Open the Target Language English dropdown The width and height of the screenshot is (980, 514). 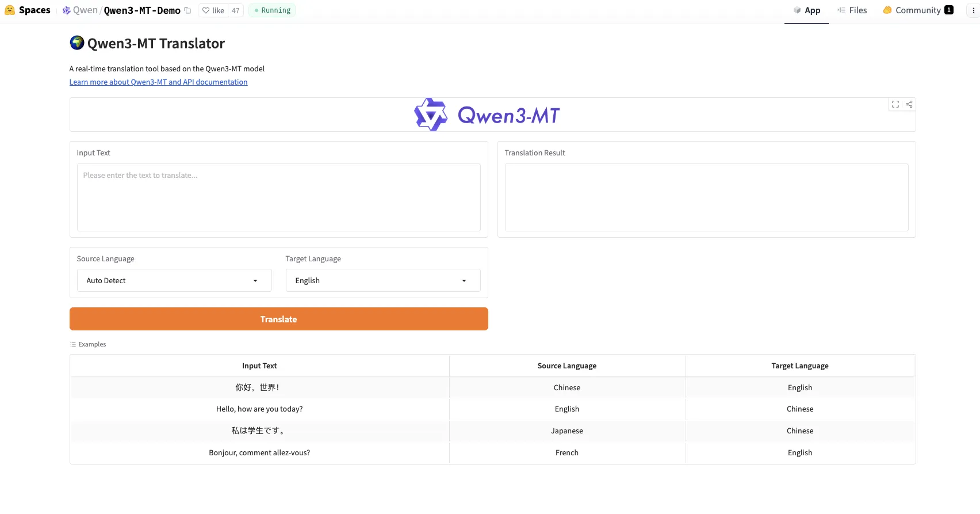383,280
